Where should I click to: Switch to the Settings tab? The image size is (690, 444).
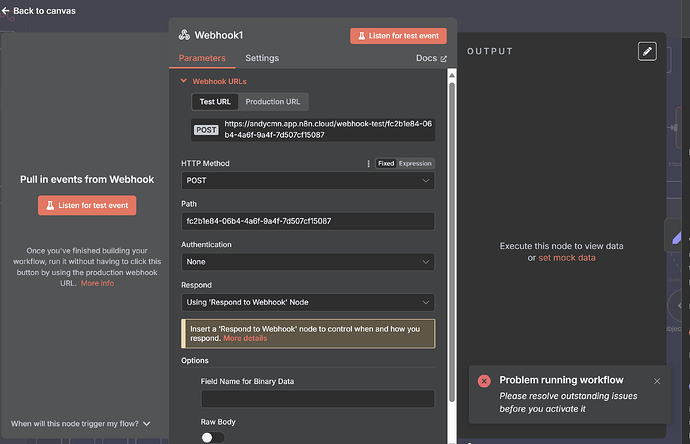coord(262,58)
